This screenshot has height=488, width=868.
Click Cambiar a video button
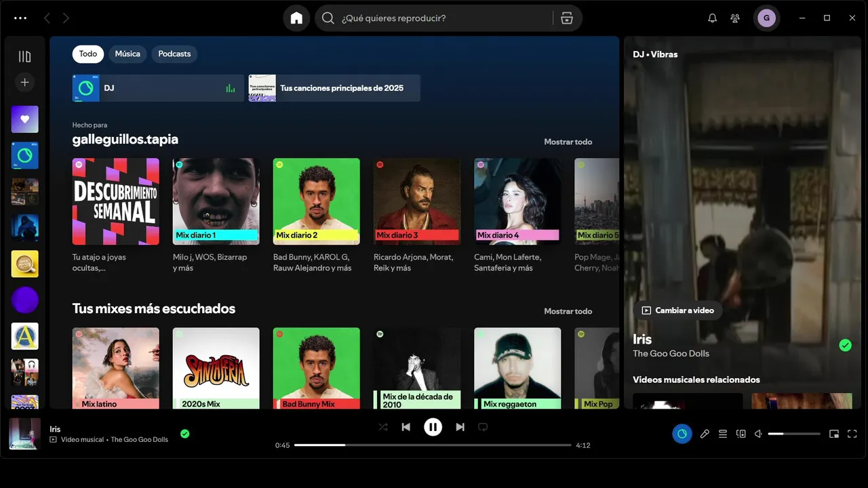coord(678,310)
